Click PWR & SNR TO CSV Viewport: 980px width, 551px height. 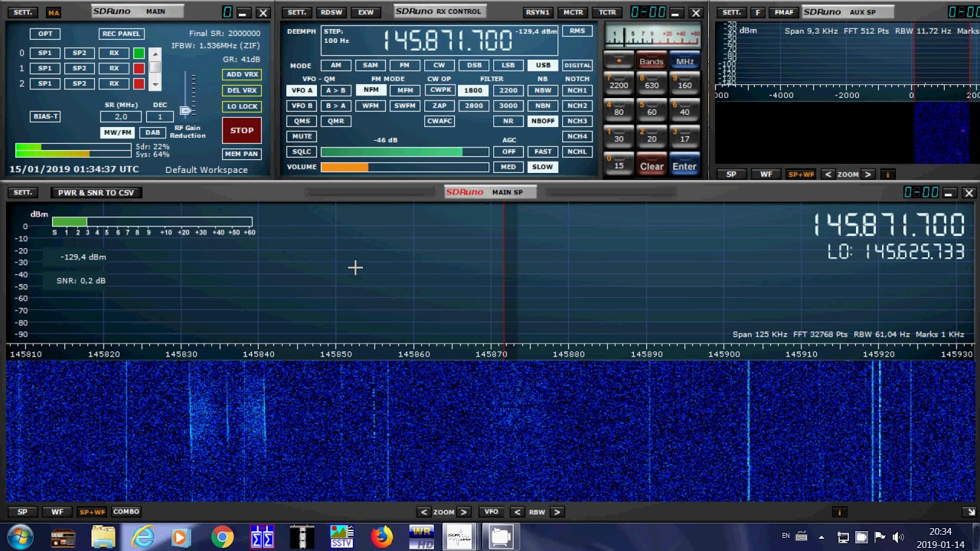[96, 192]
